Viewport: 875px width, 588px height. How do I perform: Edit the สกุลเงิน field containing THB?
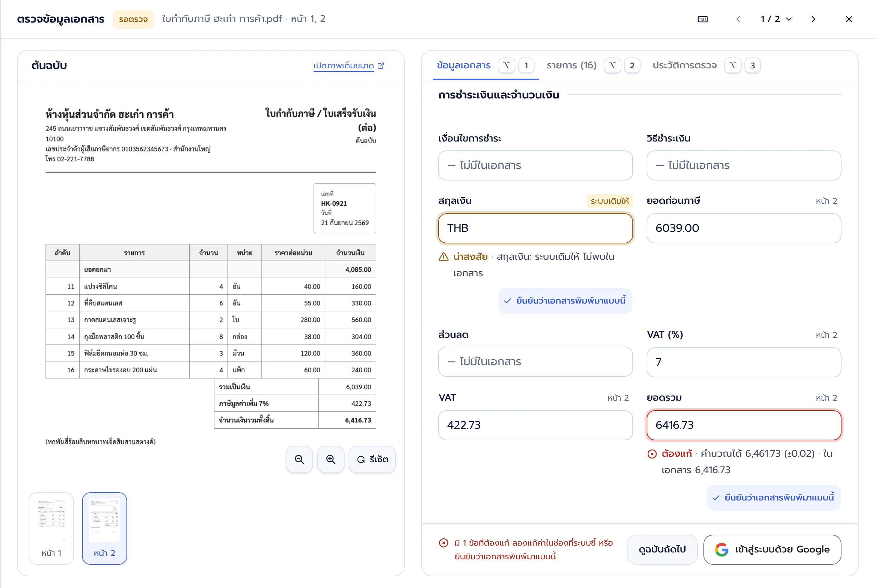535,228
